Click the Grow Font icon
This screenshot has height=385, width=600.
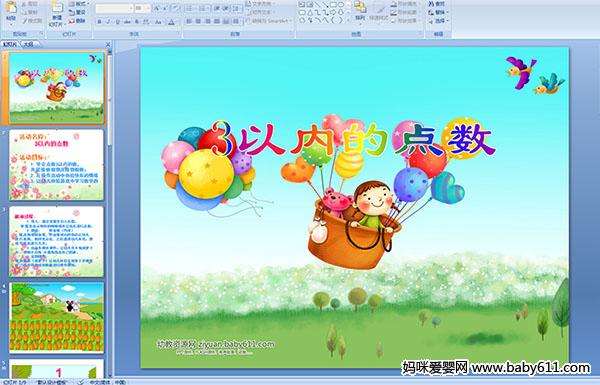(157, 8)
